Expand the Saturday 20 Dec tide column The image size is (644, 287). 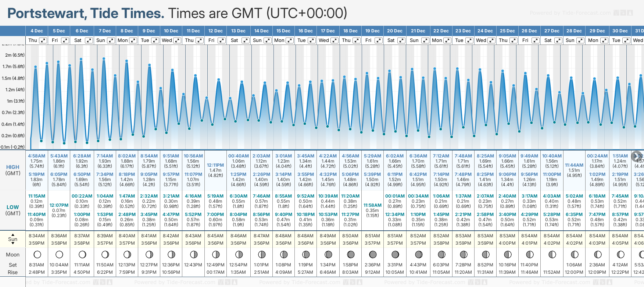(401, 40)
